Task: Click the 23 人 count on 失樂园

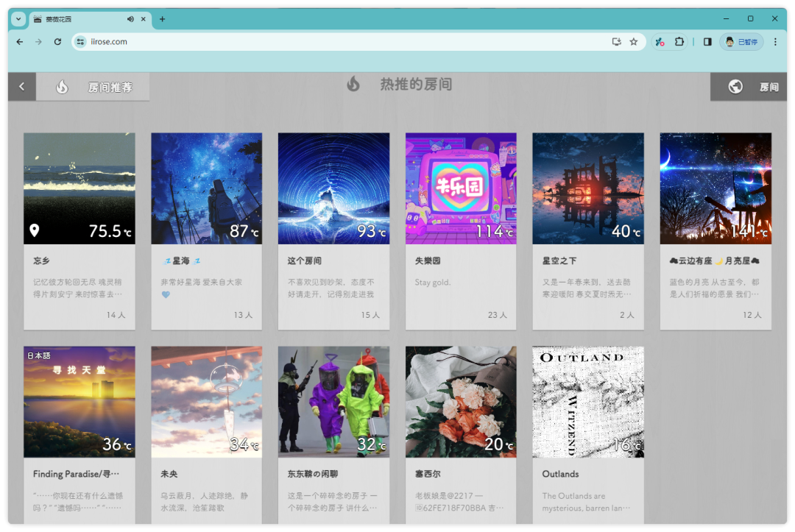Action: pos(498,315)
